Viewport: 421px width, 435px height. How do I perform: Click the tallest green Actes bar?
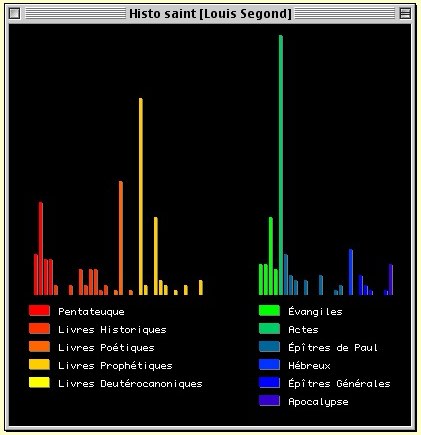[281, 165]
